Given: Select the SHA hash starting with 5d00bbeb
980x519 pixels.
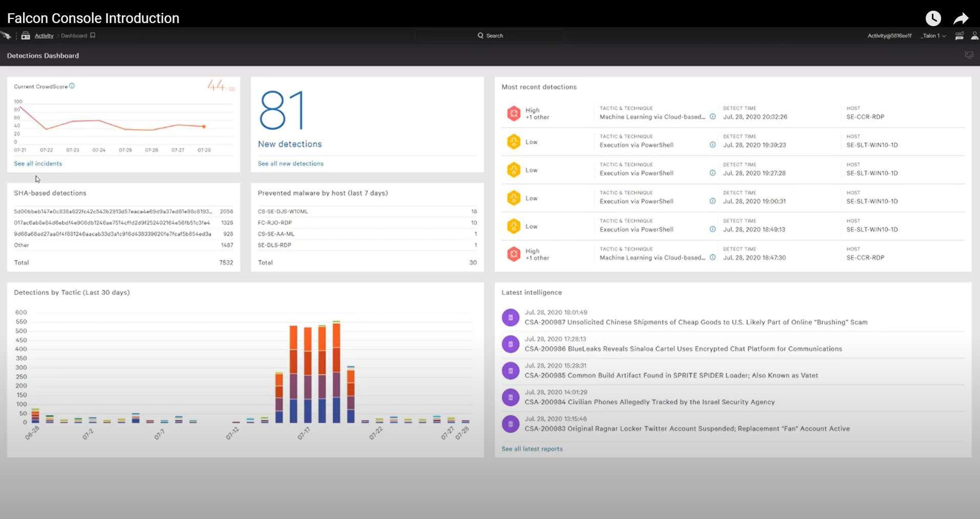Looking at the screenshot, I should 113,211.
